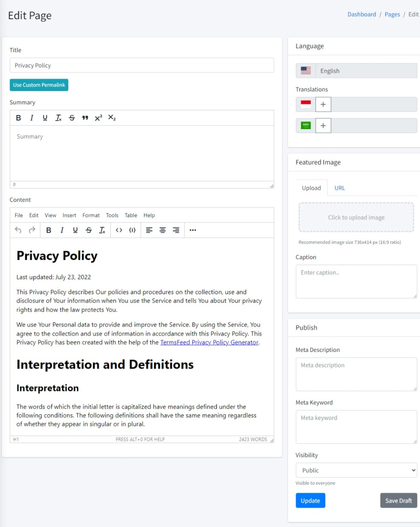
Task: Open the Visibility dropdown set to Public
Action: click(x=356, y=470)
